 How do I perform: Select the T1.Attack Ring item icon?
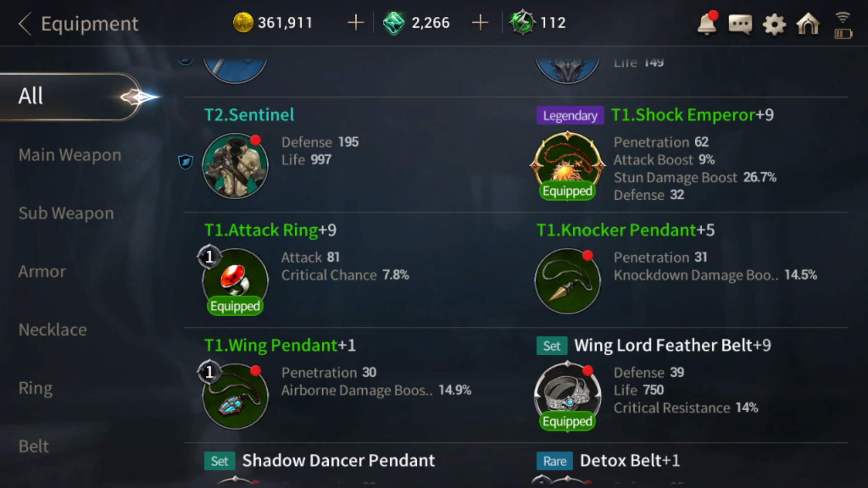[235, 281]
